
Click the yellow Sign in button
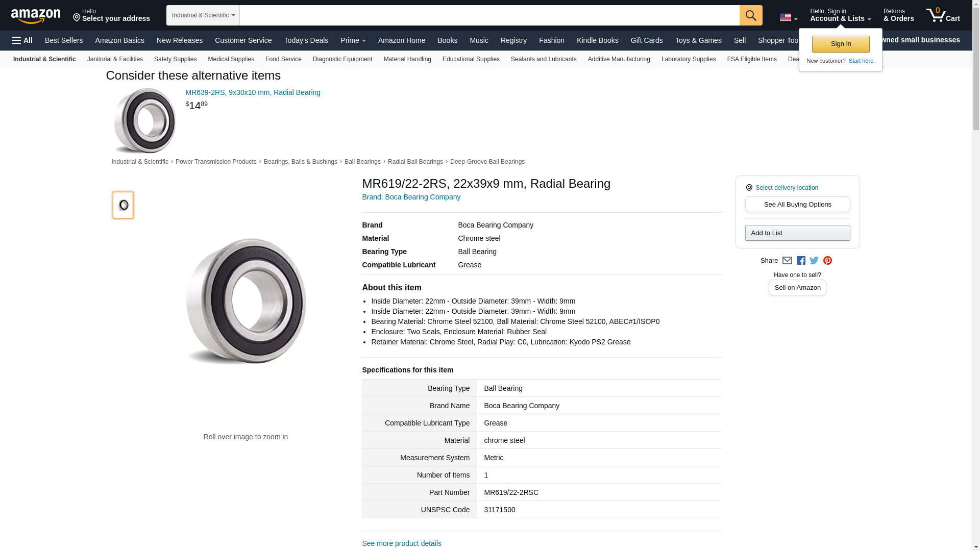840,44
